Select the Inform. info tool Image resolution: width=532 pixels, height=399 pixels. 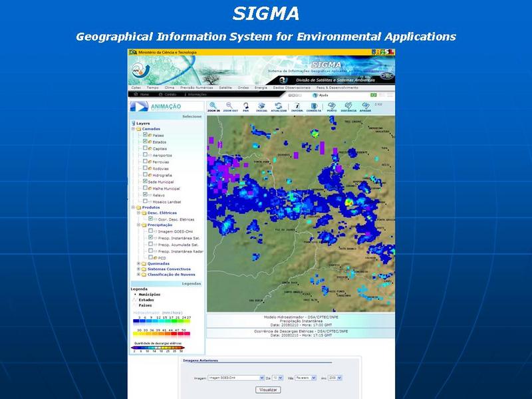point(297,107)
